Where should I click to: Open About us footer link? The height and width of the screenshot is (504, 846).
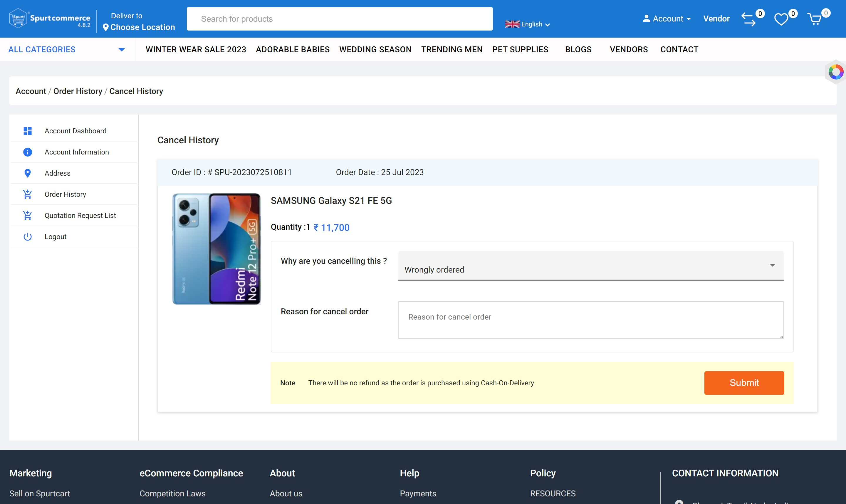pos(286,493)
